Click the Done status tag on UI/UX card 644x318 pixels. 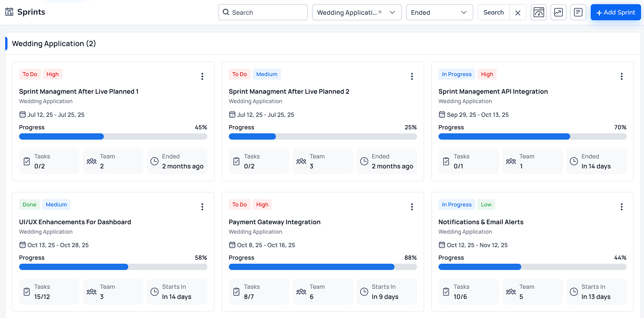30,205
